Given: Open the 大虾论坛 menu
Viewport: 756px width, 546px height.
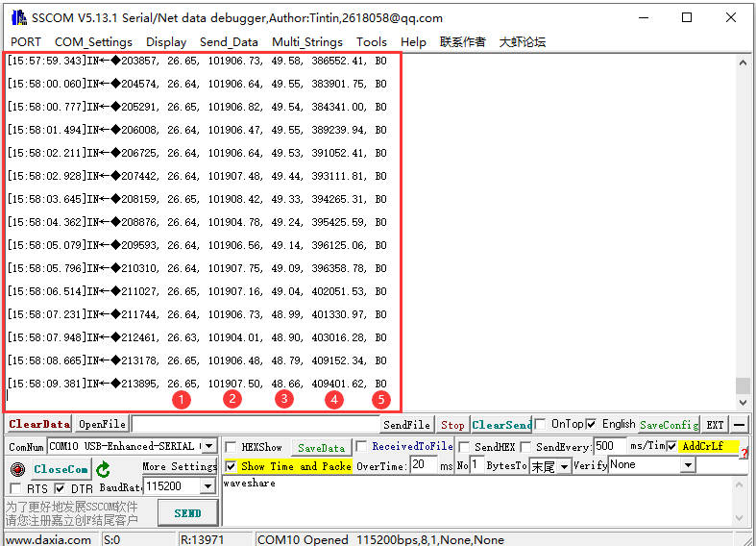Looking at the screenshot, I should click(x=523, y=42).
